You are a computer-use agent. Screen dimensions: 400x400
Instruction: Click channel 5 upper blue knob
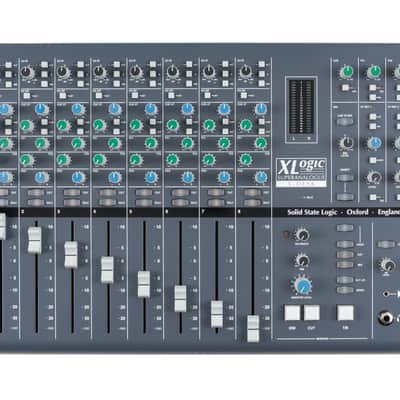151,109
